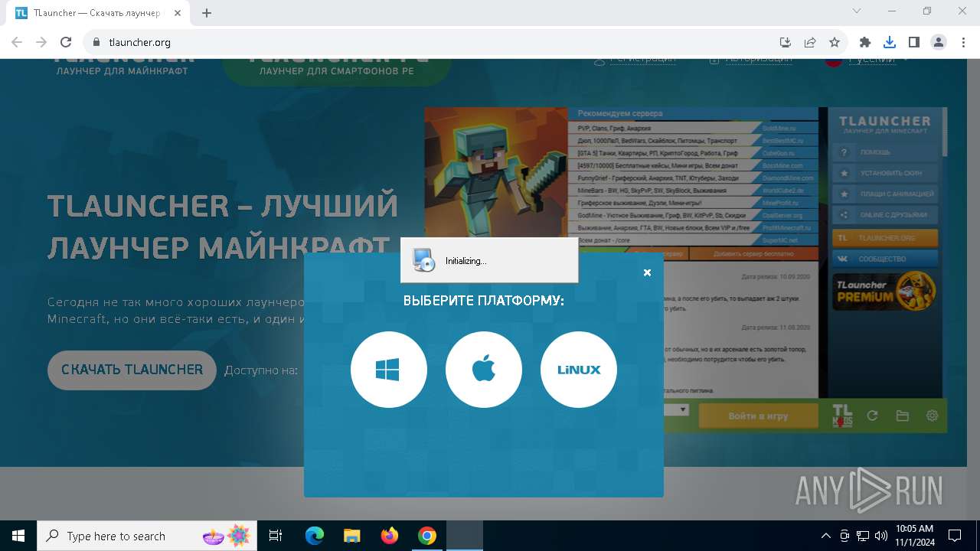Show hidden system tray icons
The height and width of the screenshot is (551, 980).
coord(825,536)
